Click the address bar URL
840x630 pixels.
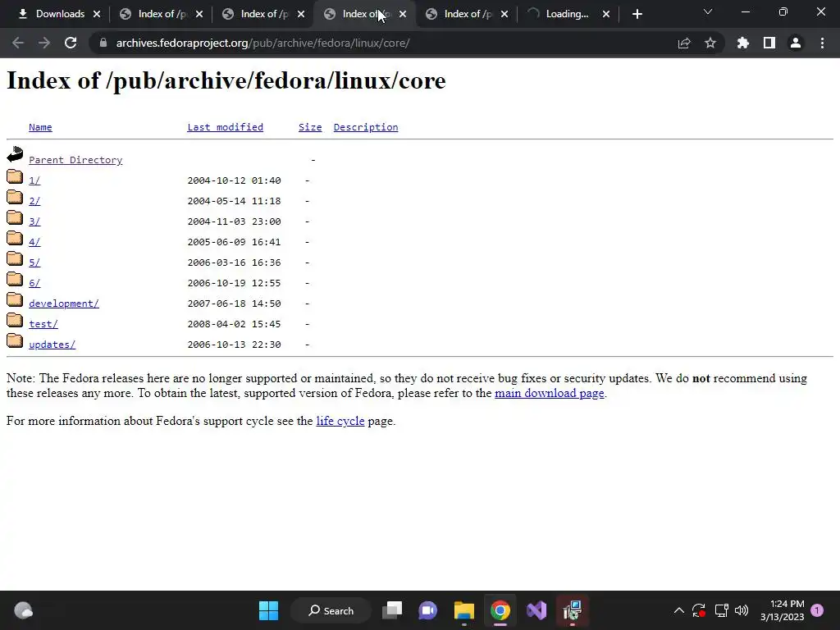coord(262,43)
